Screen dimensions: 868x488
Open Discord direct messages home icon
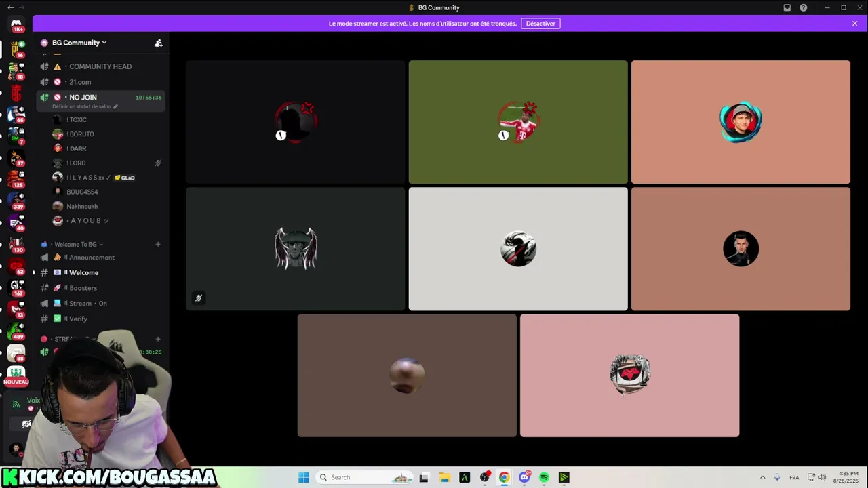(x=16, y=24)
